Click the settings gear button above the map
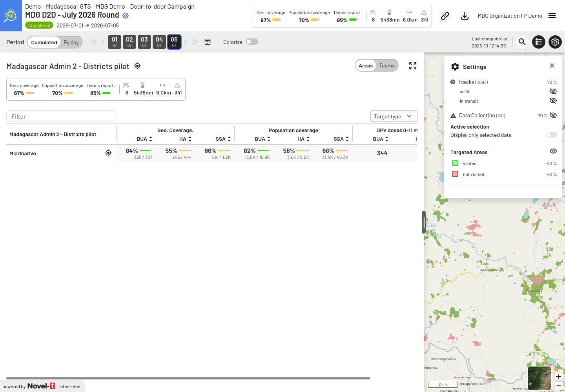The width and height of the screenshot is (565, 392). point(555,42)
